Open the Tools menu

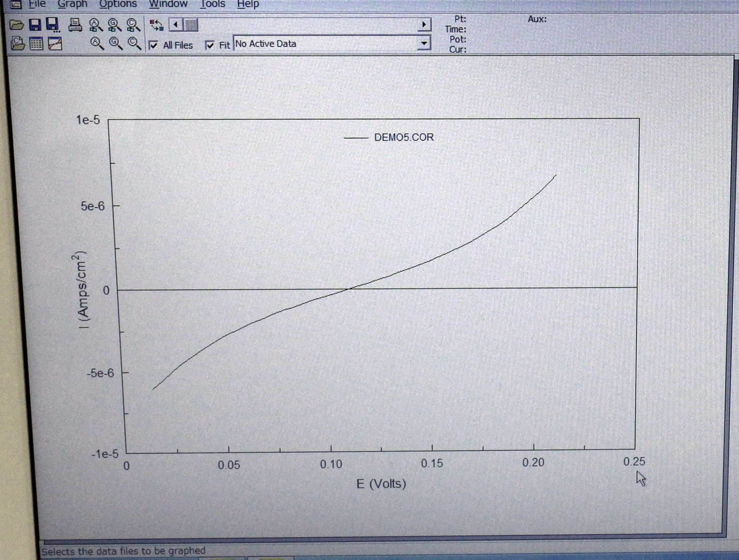tap(212, 4)
